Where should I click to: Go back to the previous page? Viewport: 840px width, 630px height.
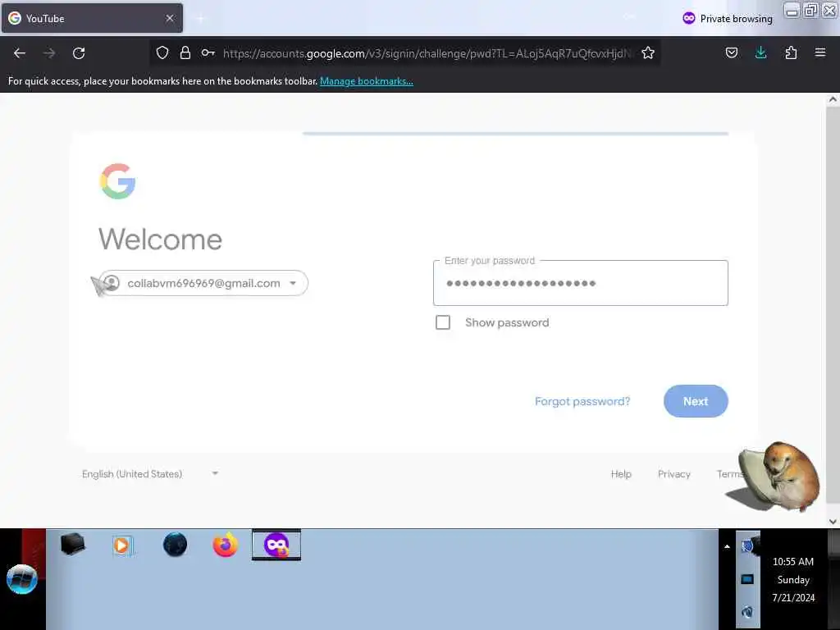click(20, 53)
